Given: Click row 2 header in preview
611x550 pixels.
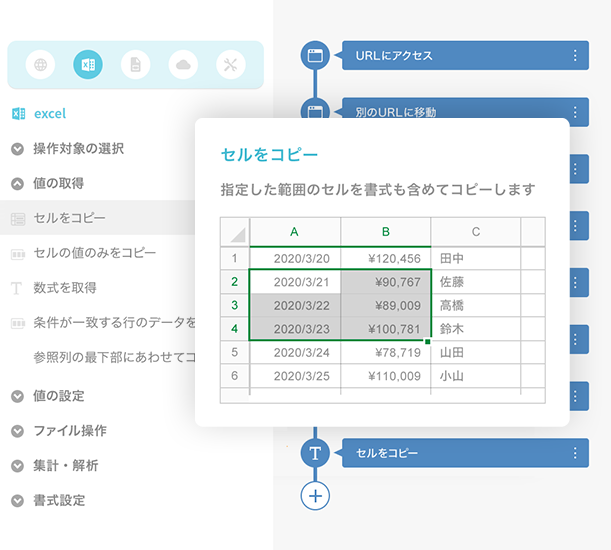Looking at the screenshot, I should (235, 281).
